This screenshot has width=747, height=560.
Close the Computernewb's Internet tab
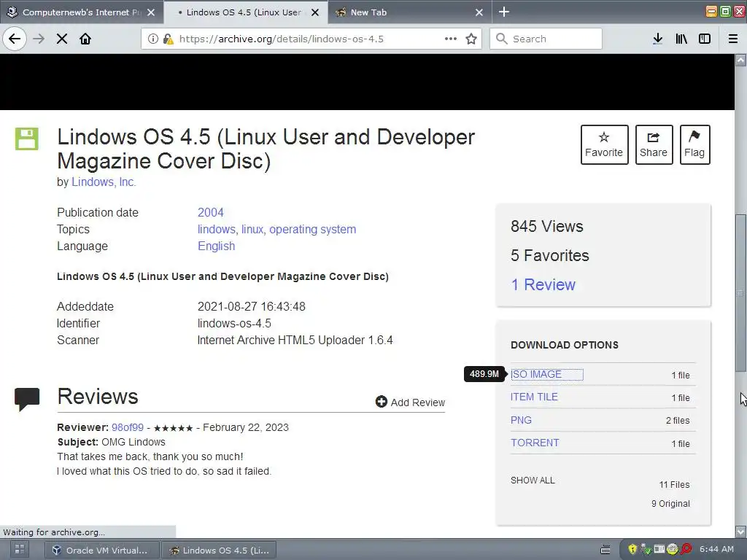pos(150,12)
